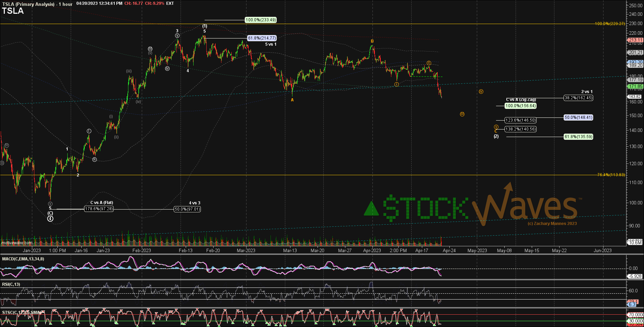Viewport: 644px width, 327px height.
Task: Click the 'MACD(C,EMA,13,34,8)' study label
Action: click(x=23, y=259)
